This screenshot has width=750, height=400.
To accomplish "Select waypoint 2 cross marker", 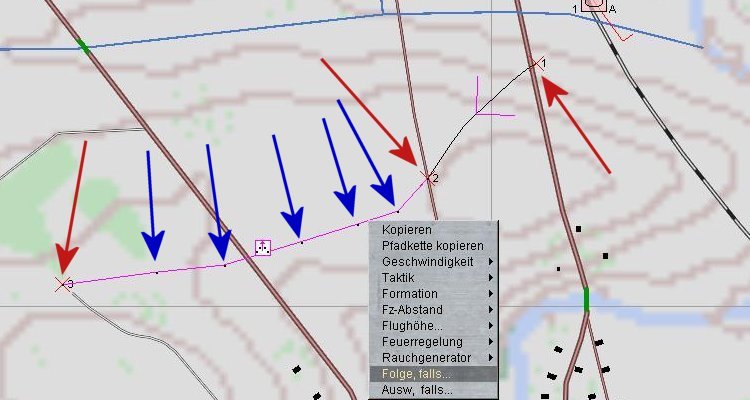I will pos(429,178).
